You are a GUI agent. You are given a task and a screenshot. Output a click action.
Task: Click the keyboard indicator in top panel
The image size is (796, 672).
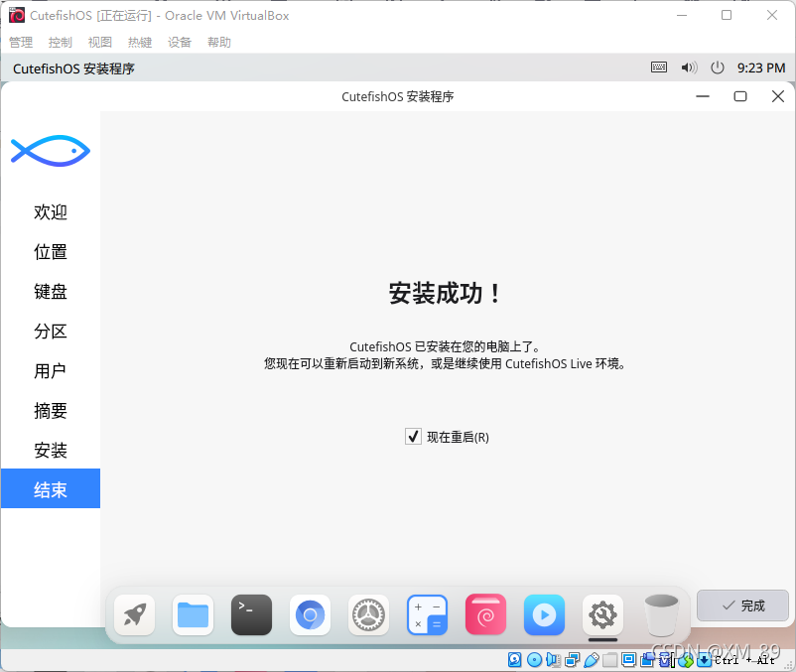coord(659,67)
